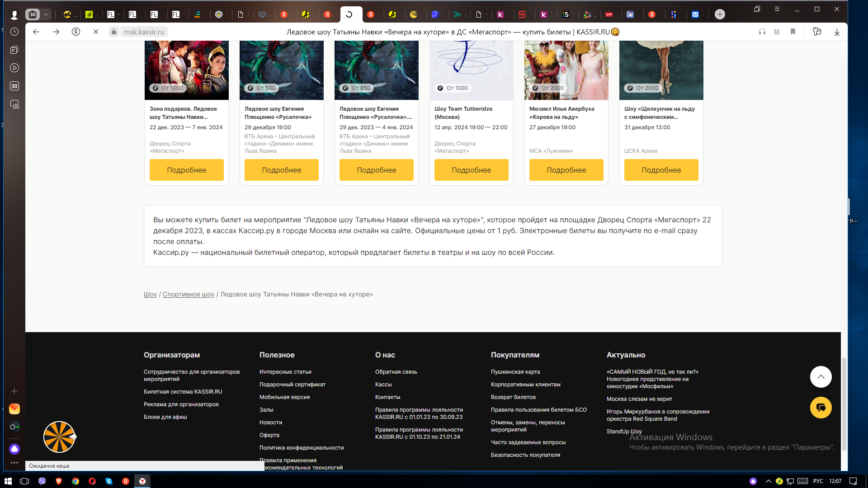Viewport: 868px width, 488px height.
Task: Open the Пушкинская карта footer link
Action: (515, 372)
